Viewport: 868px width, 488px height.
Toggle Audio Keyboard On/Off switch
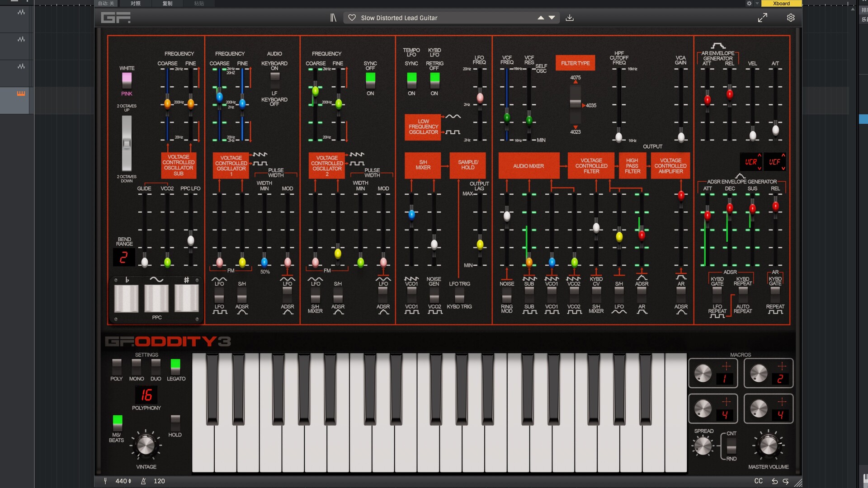pos(275,80)
